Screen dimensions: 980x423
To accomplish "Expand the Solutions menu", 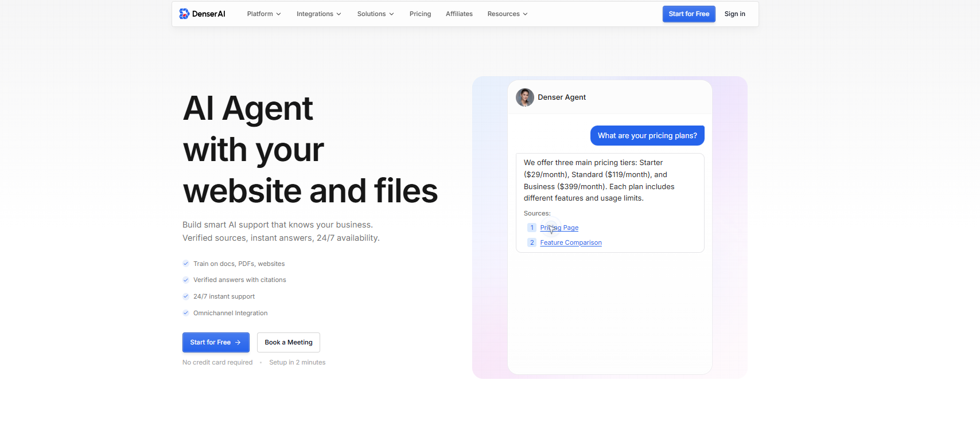I will tap(375, 14).
